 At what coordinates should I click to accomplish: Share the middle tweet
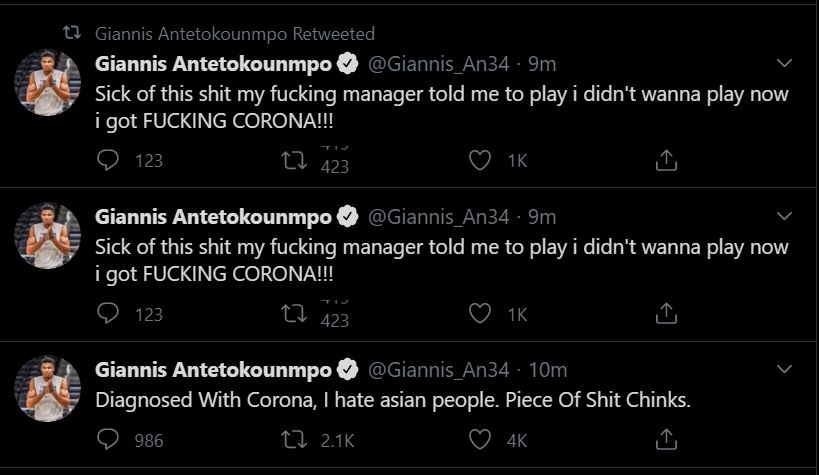coord(666,313)
